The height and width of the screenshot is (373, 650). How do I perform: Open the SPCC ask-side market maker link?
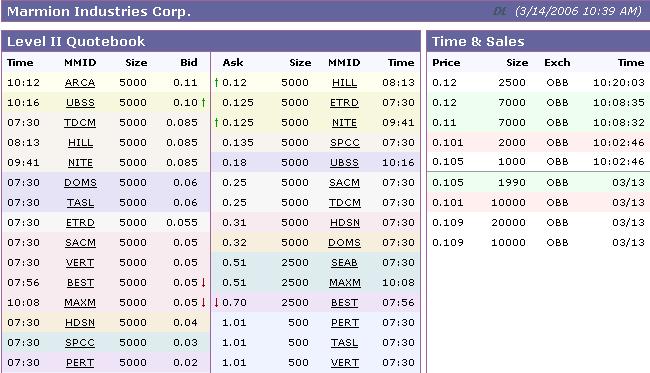[345, 143]
